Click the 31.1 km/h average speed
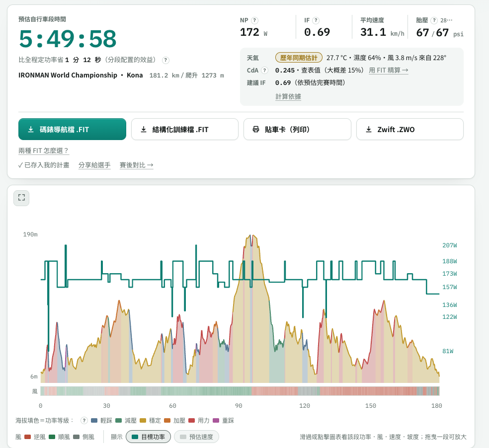 click(382, 32)
